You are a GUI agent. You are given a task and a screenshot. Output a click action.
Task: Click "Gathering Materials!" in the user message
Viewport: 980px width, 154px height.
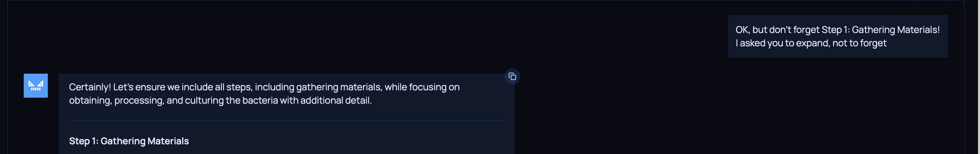tap(895, 30)
